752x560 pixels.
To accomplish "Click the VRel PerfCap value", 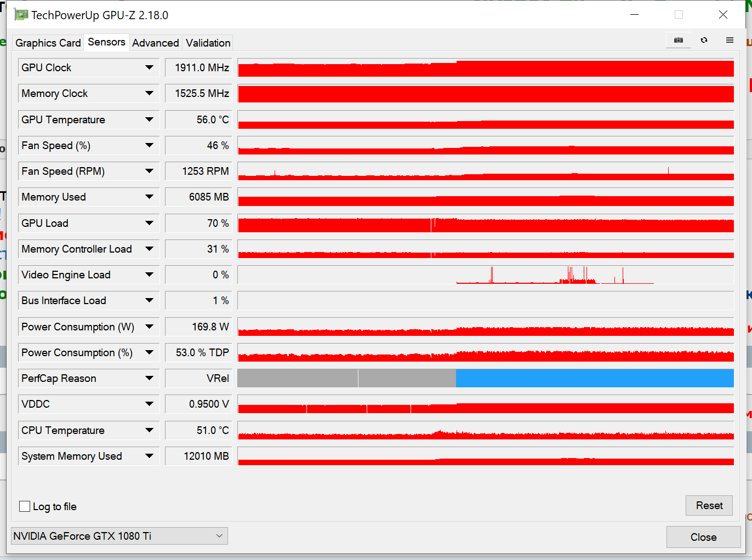I will pyautogui.click(x=198, y=378).
